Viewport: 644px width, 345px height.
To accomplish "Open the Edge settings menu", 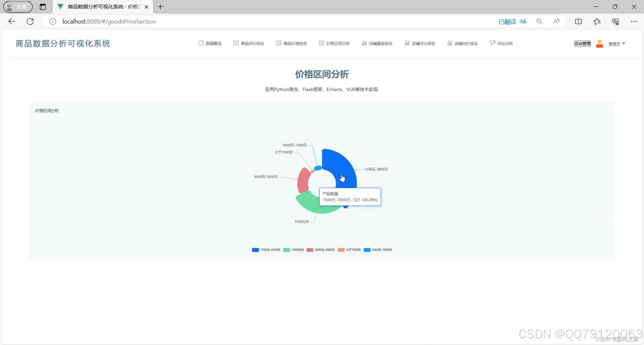I will [634, 21].
